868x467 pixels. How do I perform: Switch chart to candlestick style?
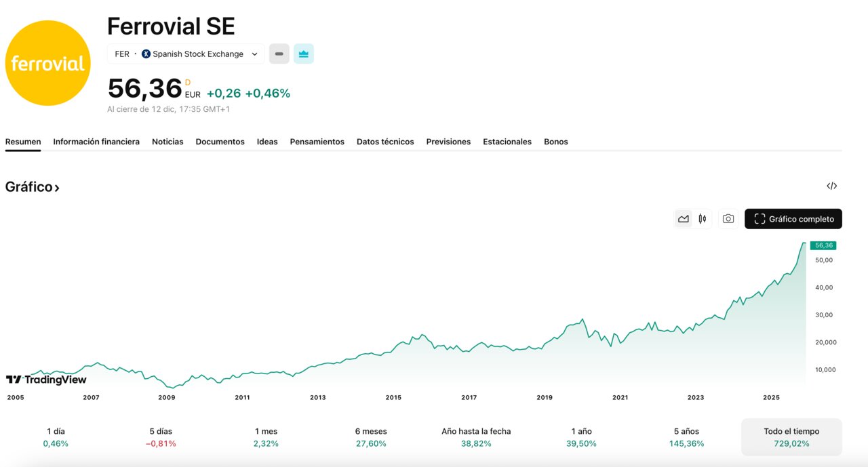[x=702, y=218]
